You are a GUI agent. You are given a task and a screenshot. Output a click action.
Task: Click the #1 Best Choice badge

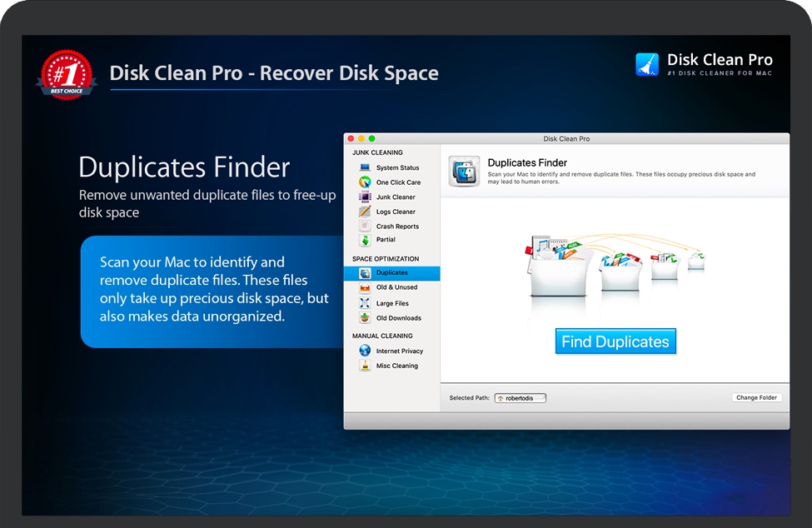tap(66, 75)
